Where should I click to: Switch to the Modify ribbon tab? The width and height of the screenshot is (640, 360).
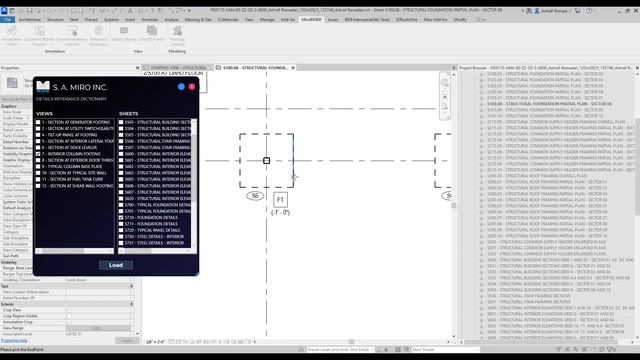click(460, 20)
